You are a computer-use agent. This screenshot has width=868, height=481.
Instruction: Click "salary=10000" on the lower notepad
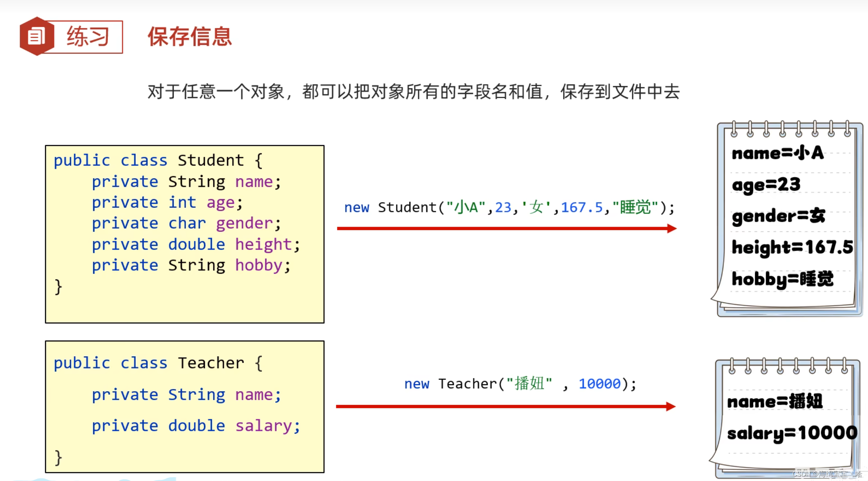(x=792, y=433)
